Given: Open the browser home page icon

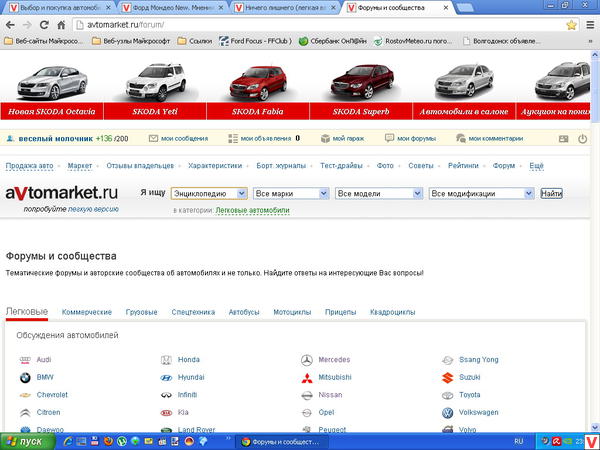Looking at the screenshot, I should (61, 25).
